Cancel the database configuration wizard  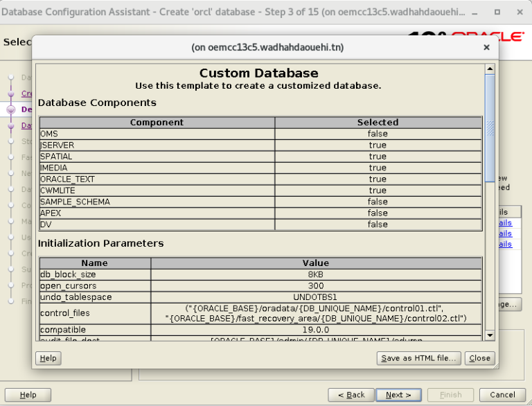(502, 395)
